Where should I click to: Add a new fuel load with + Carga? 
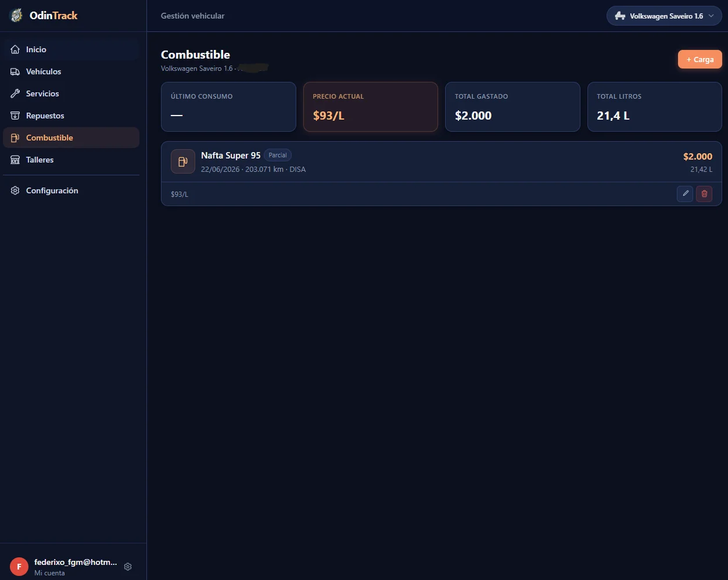coord(700,59)
